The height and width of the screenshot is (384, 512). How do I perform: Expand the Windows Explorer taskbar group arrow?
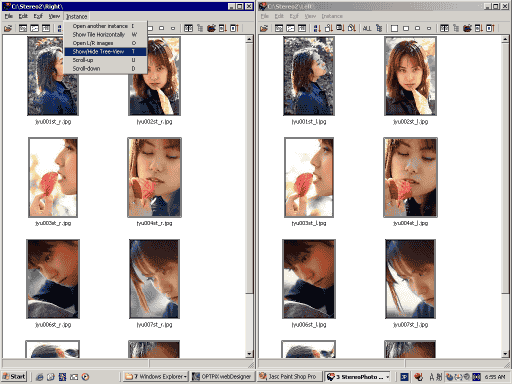click(x=185, y=377)
